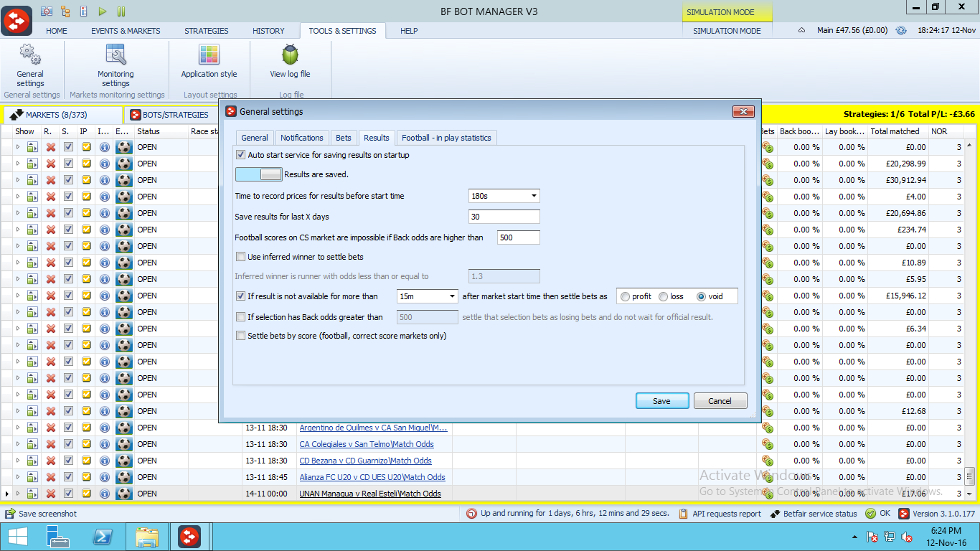Switch to the Notifications tab
The height and width of the screenshot is (551, 980).
coord(302,138)
